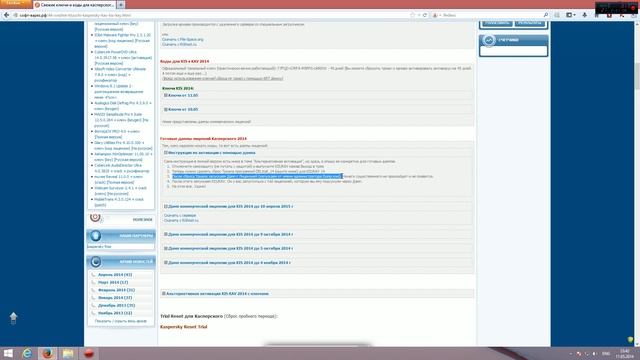
Task: Open CyberLink AudioDirector Ultra link
Action: click(121, 168)
